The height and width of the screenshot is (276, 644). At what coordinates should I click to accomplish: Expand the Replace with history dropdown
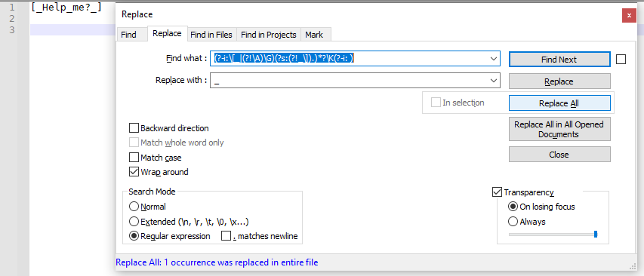click(x=494, y=81)
